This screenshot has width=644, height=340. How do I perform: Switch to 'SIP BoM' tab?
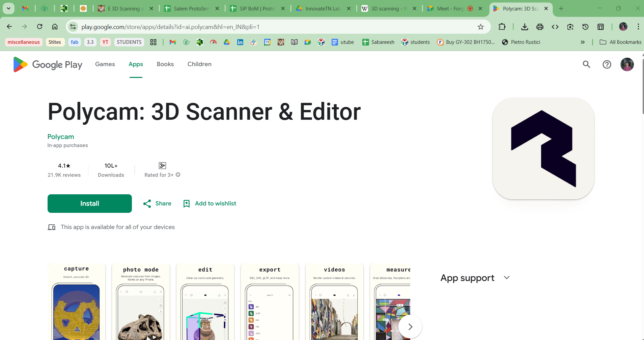tap(257, 8)
